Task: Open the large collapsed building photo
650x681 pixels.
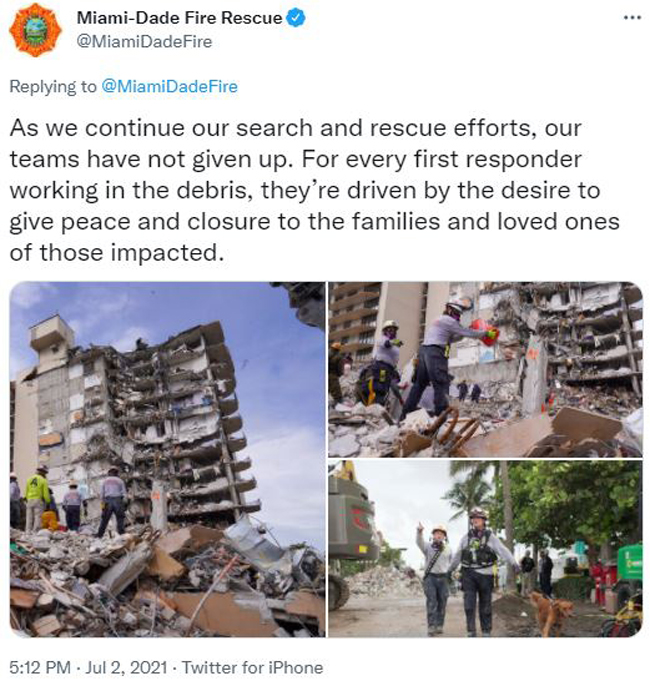Action: point(167,460)
